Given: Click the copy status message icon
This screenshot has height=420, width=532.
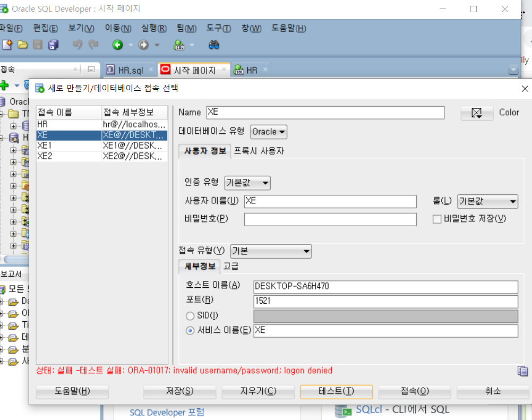Looking at the screenshot, I should click(522, 371).
